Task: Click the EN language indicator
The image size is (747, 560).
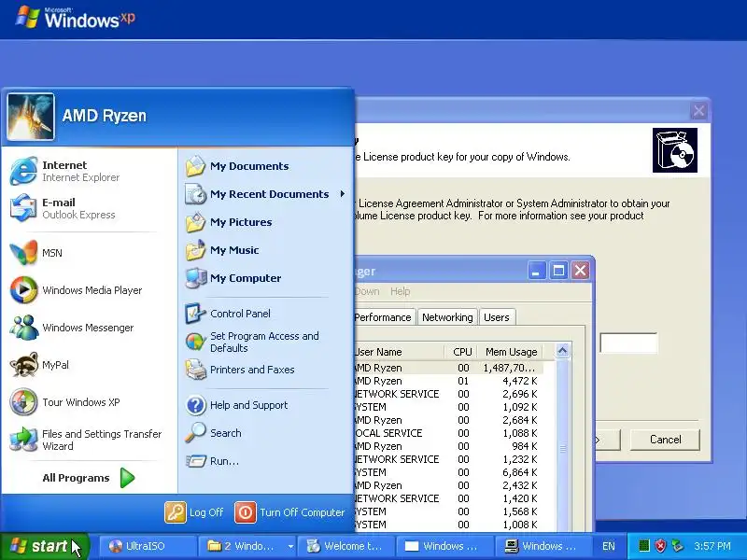Action: pos(609,546)
